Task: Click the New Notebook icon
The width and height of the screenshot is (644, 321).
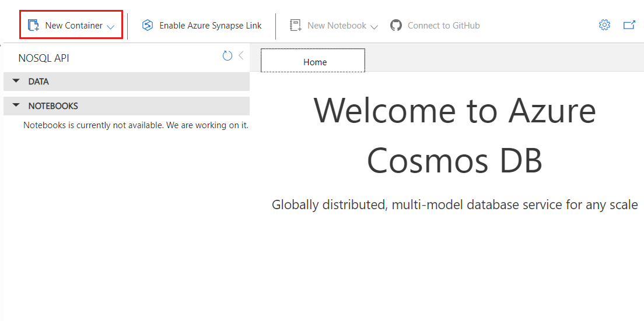Action: (x=295, y=26)
